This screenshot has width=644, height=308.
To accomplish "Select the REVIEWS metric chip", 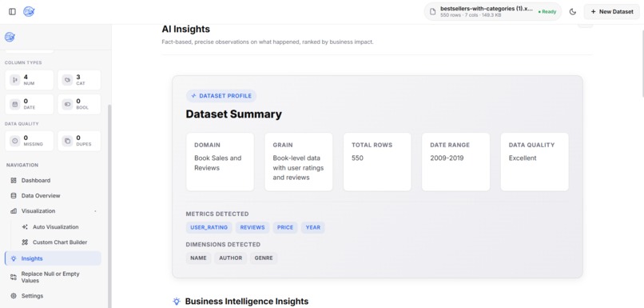I will [x=252, y=227].
